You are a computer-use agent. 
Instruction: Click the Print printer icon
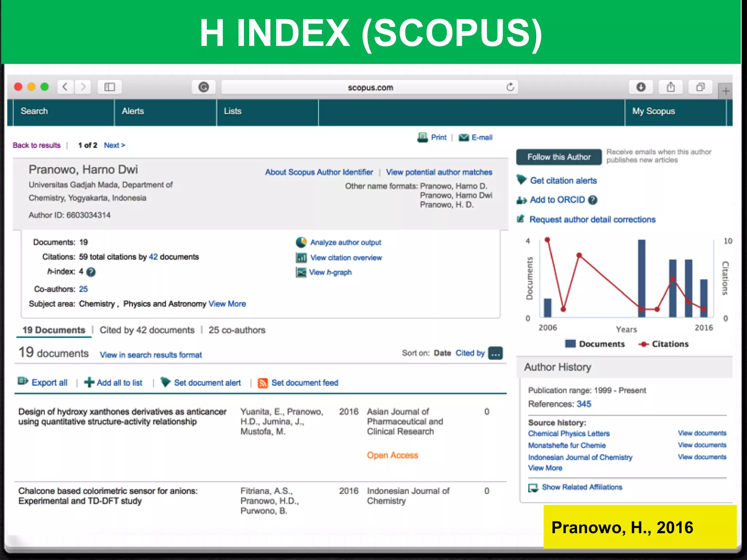[422, 137]
